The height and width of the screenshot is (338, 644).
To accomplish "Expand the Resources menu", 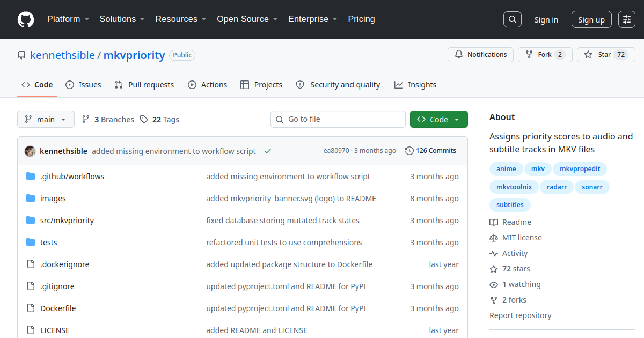I will pyautogui.click(x=180, y=19).
